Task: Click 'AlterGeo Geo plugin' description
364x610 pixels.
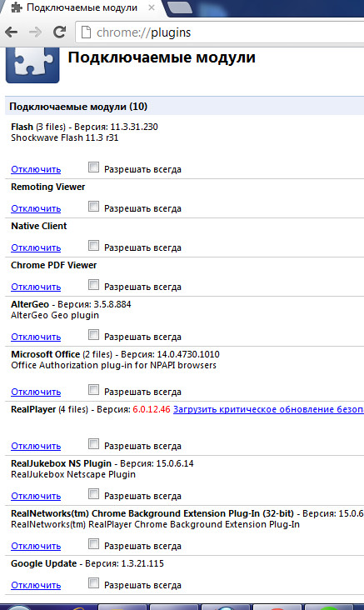Action: point(55,315)
